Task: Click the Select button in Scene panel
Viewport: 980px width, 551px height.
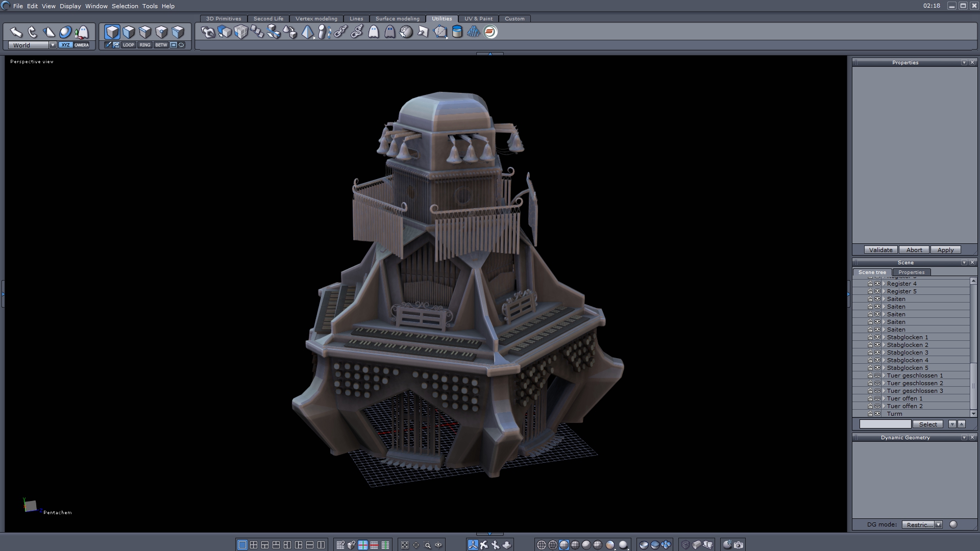Action: click(x=928, y=424)
